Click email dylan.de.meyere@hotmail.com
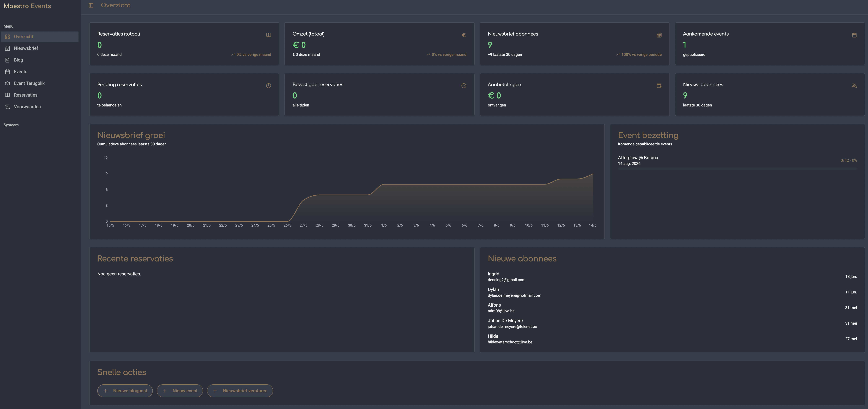This screenshot has width=868, height=409. [515, 295]
